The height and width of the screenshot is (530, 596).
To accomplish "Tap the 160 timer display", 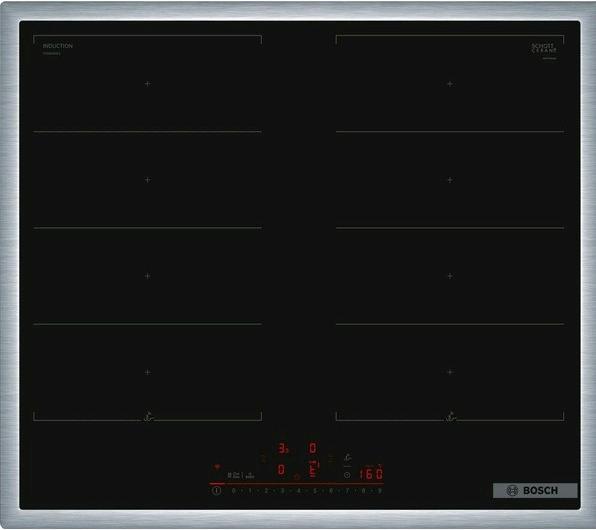I will tap(371, 474).
